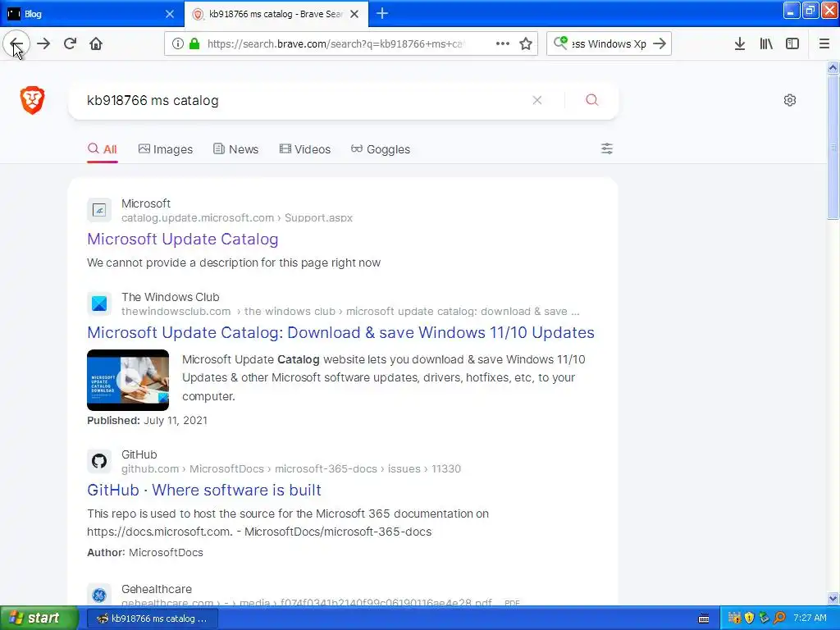Click catalog.update.microsoft.com breadcrumb text

pos(198,218)
